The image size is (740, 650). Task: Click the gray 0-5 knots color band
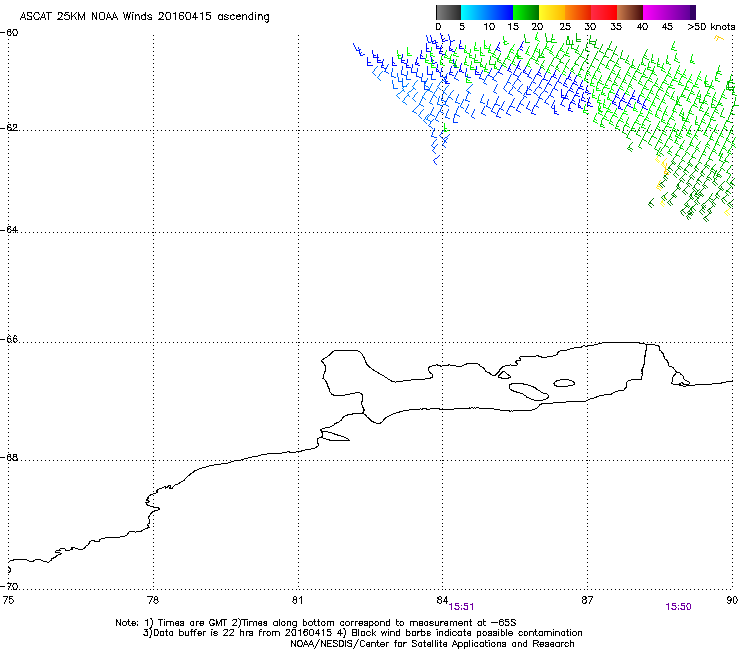click(x=448, y=12)
